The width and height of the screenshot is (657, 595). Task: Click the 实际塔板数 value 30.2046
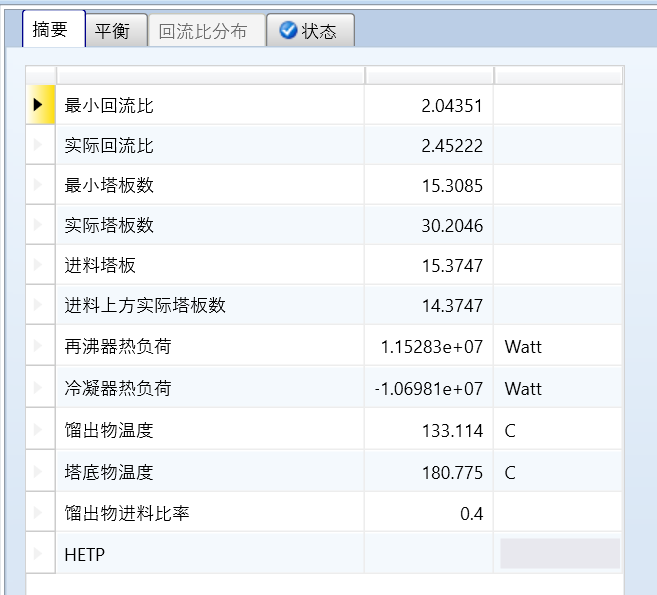429,225
